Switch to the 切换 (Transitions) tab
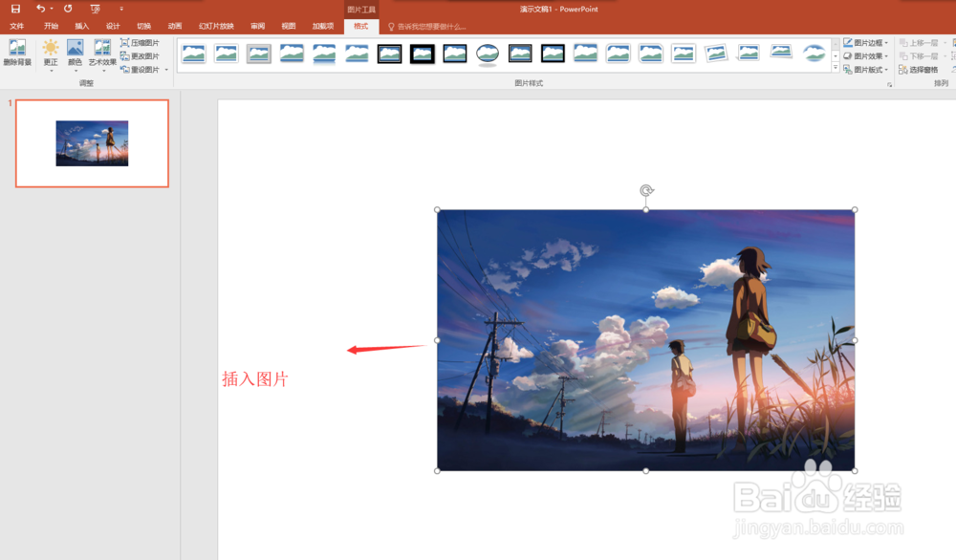Image resolution: width=956 pixels, height=560 pixels. pos(144,26)
